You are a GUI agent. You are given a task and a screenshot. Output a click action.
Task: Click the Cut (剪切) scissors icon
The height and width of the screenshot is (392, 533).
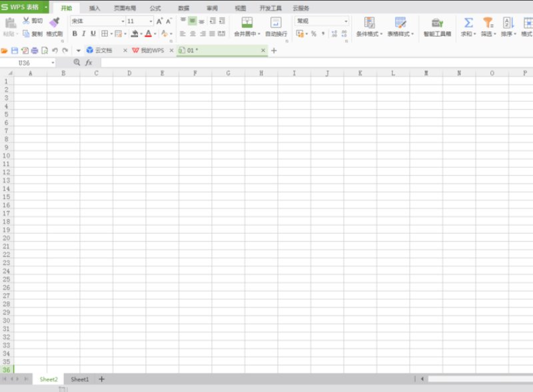pyautogui.click(x=26, y=21)
